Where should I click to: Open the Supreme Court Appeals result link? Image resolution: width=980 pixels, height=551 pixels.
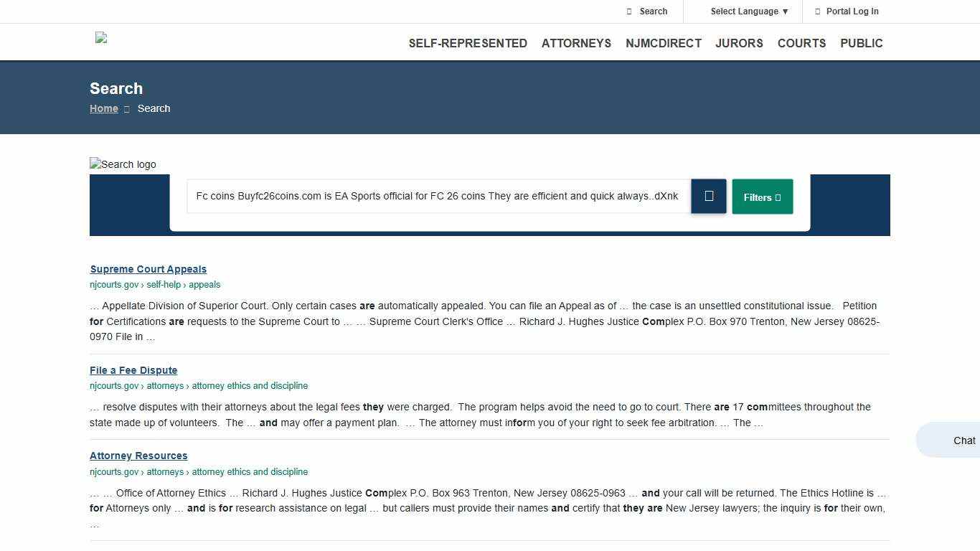pyautogui.click(x=149, y=269)
